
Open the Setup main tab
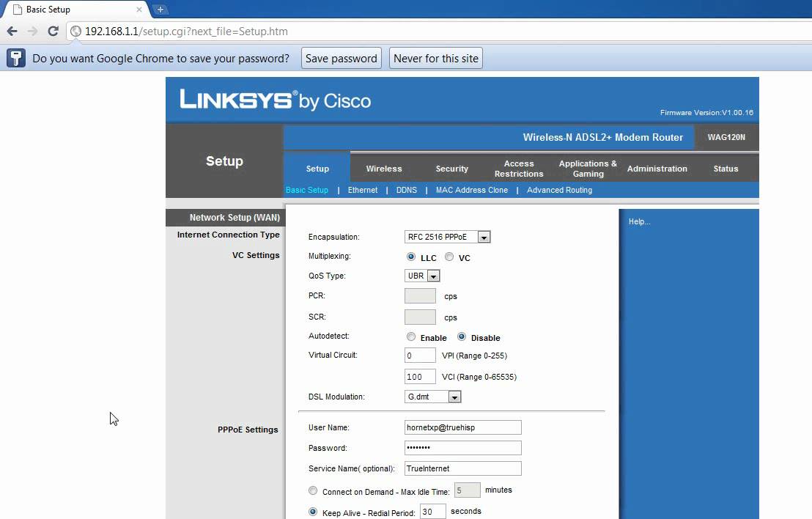tap(317, 169)
